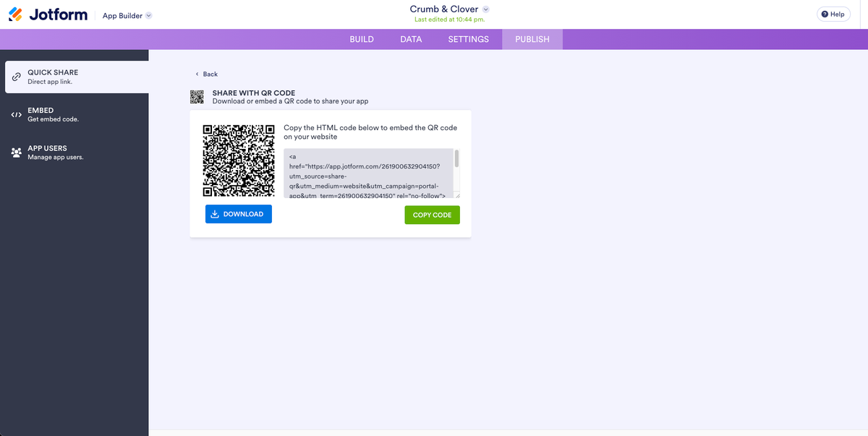Screen dimensions: 868x436
Task: Click the "SHARE WITH QR CODE" heading
Action: point(254,93)
